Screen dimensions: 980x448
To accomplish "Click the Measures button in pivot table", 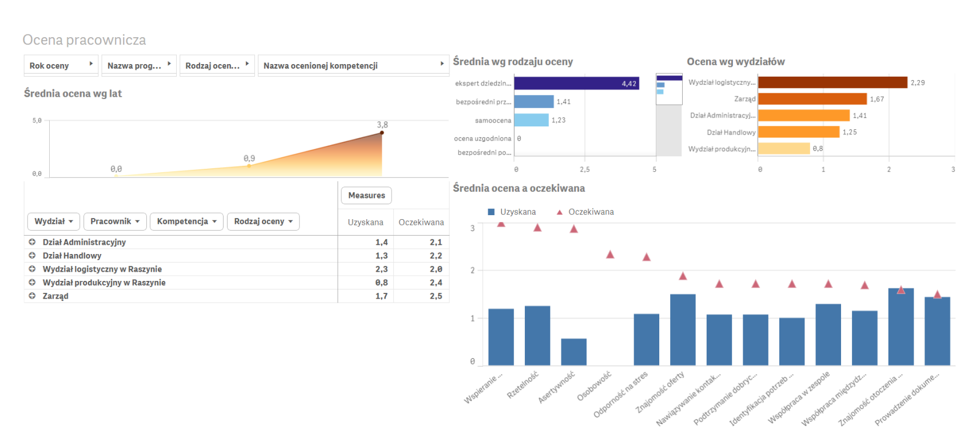I will [x=366, y=196].
